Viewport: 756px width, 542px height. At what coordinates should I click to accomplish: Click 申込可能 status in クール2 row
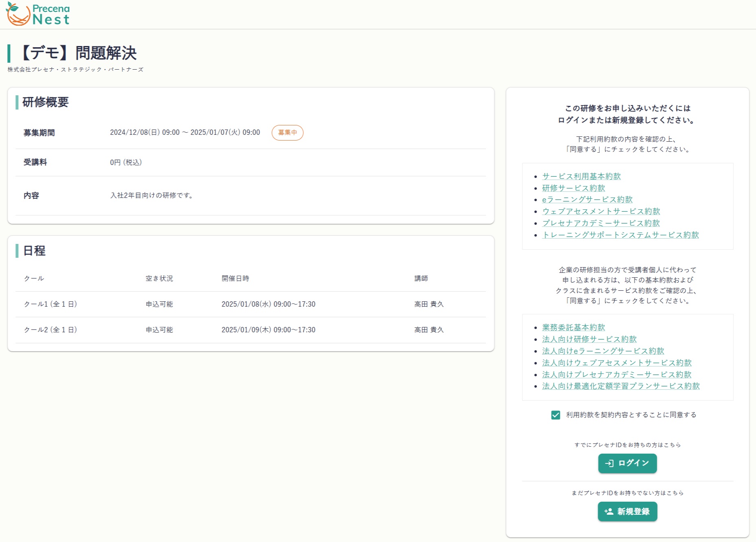tap(159, 330)
